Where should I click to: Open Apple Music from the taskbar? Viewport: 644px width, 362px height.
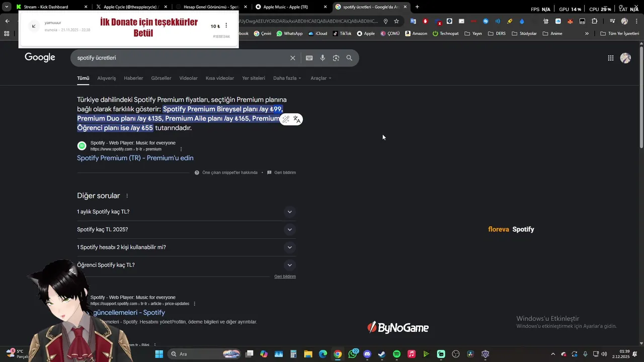(x=411, y=354)
